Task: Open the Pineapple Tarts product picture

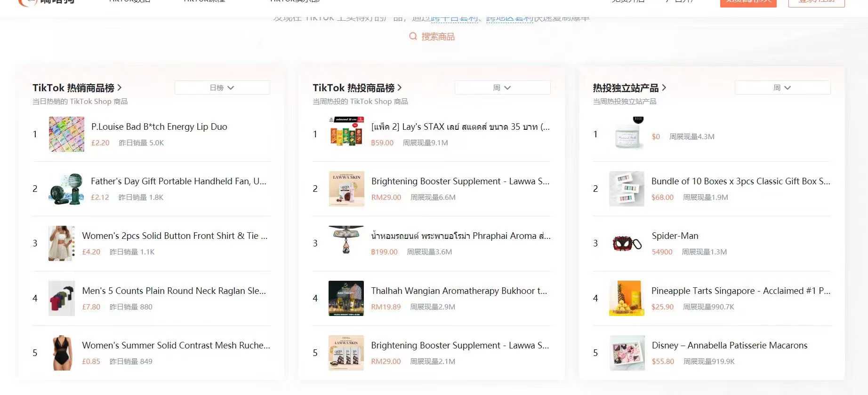Action: click(627, 298)
